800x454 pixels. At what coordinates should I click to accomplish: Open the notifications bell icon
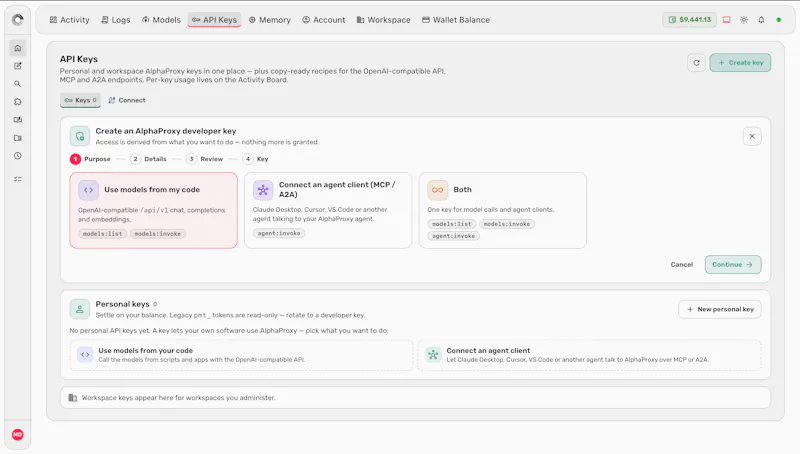(761, 20)
